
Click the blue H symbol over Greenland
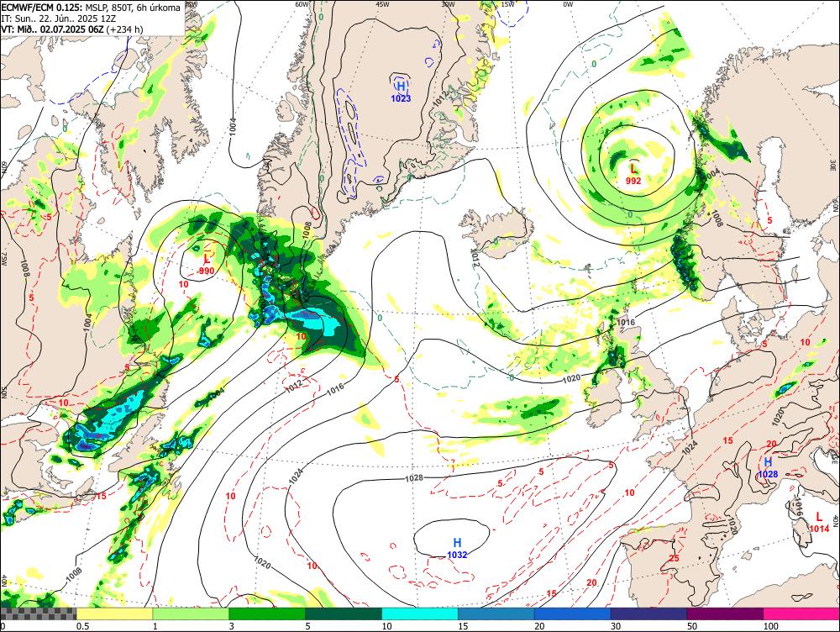pyautogui.click(x=401, y=87)
